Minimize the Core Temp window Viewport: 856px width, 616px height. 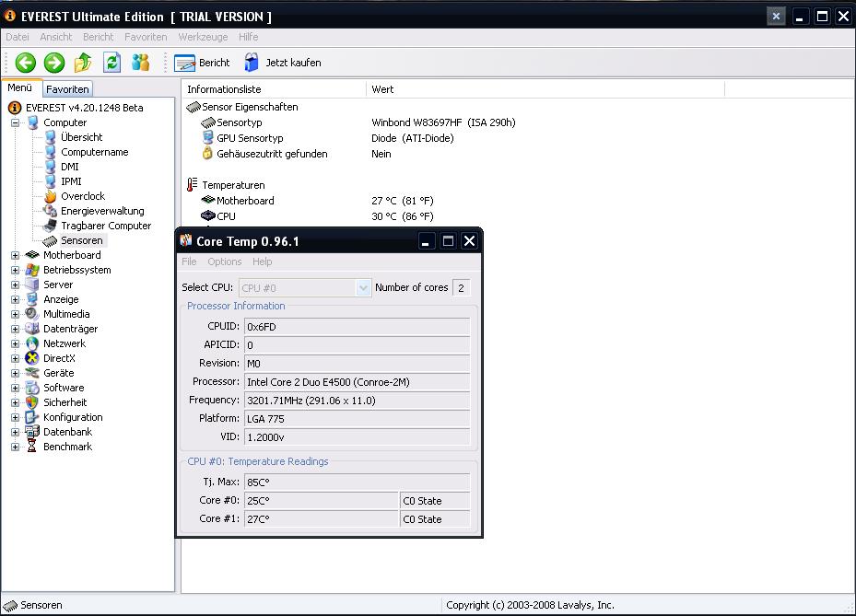(426, 241)
